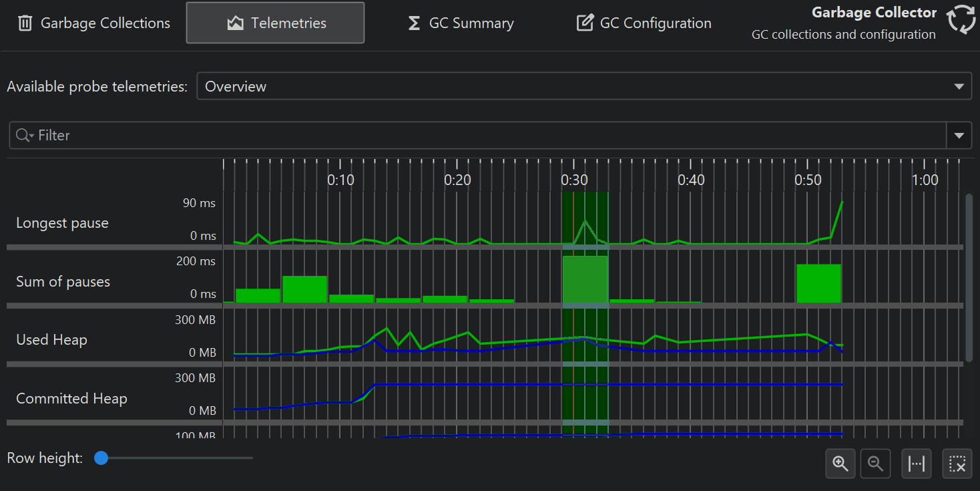This screenshot has width=980, height=491.
Task: Zoom in on the telemetry timeline
Action: (840, 464)
